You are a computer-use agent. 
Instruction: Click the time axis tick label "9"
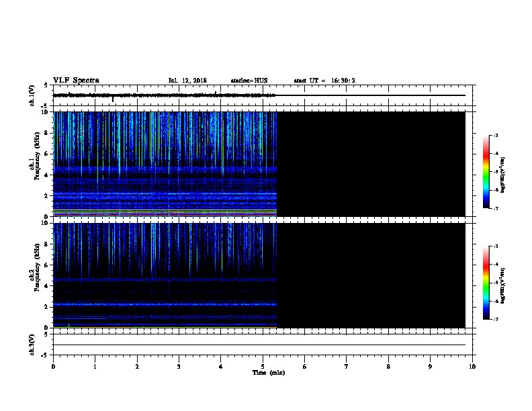pyautogui.click(x=430, y=367)
